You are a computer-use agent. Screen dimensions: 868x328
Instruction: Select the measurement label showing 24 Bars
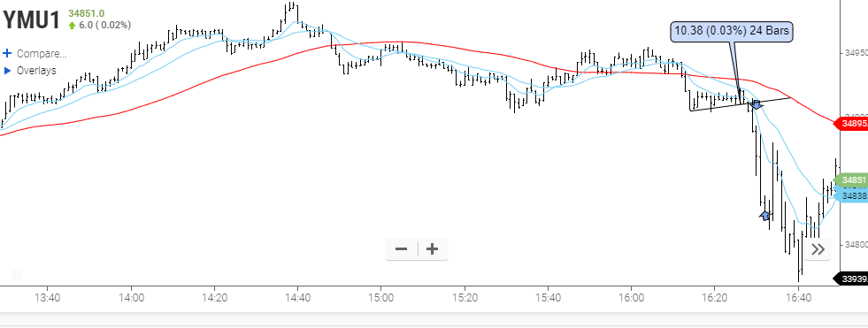click(732, 32)
